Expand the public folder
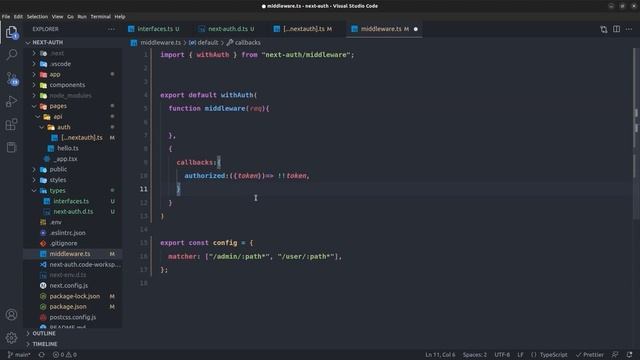 click(x=58, y=169)
